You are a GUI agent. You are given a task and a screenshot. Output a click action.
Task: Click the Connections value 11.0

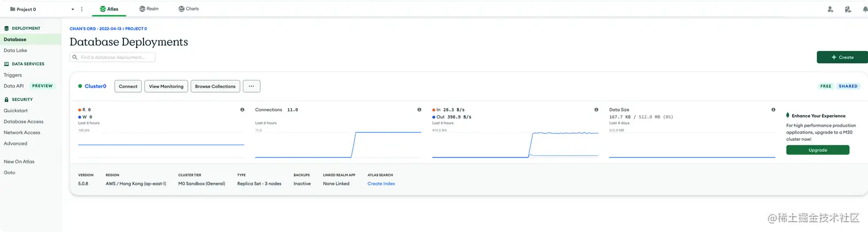pyautogui.click(x=292, y=109)
